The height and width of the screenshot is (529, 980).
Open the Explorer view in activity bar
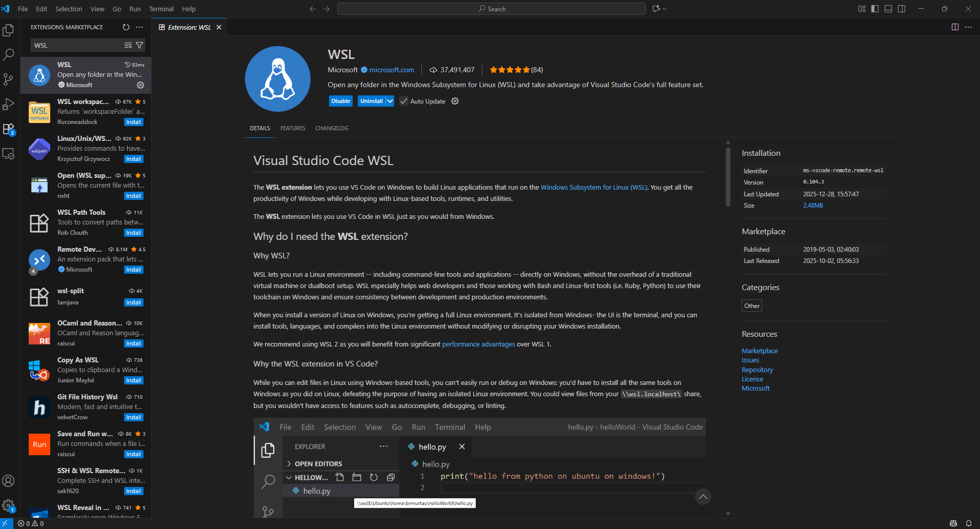click(8, 30)
